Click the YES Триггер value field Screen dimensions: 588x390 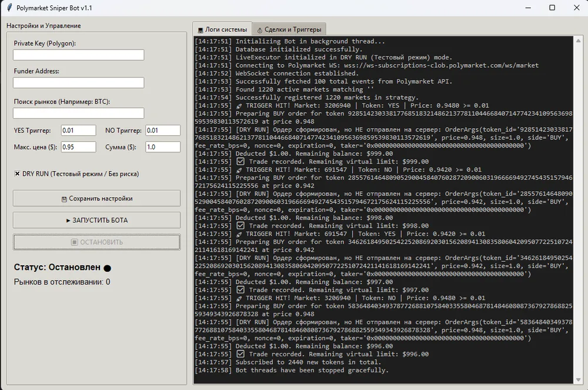pos(78,131)
